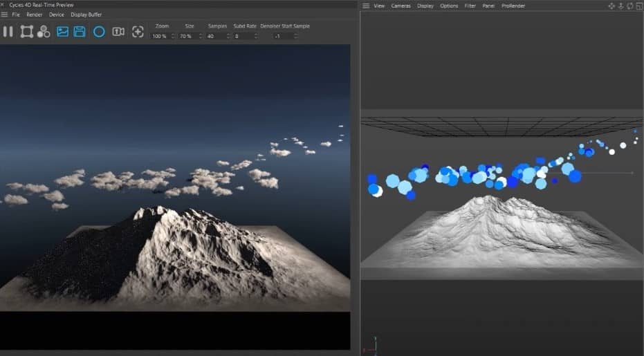
Task: Click the three-spheres material icon
Action: 44,31
